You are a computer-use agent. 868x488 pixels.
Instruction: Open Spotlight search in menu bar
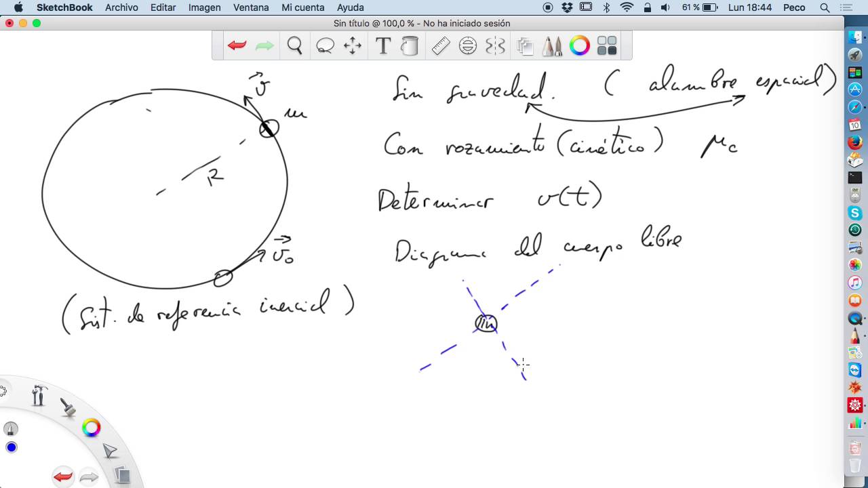coord(825,7)
